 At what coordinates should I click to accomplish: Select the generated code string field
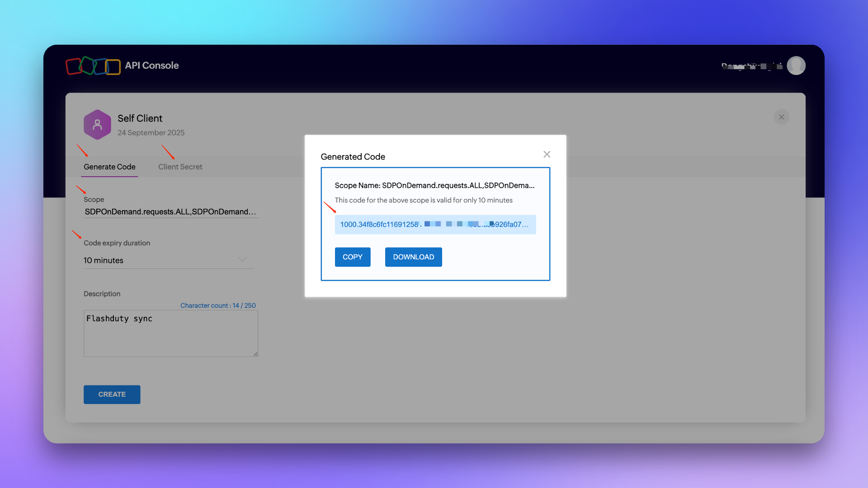(435, 225)
